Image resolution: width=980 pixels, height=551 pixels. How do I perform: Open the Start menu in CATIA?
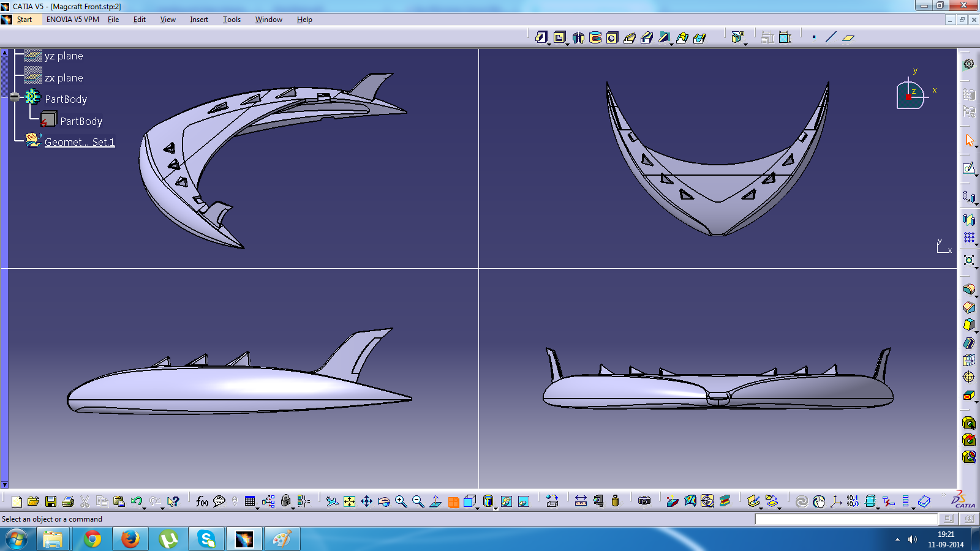tap(24, 20)
